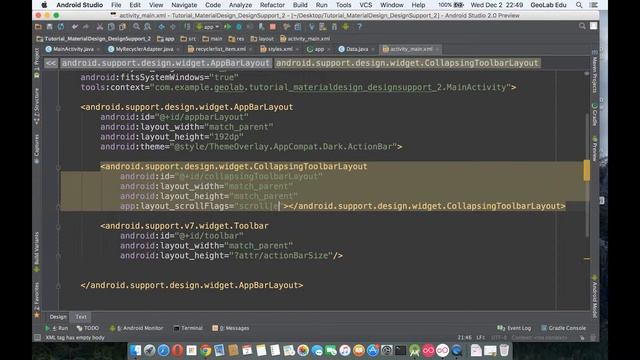Click the Open folder toolbar icon

[x=38, y=27]
